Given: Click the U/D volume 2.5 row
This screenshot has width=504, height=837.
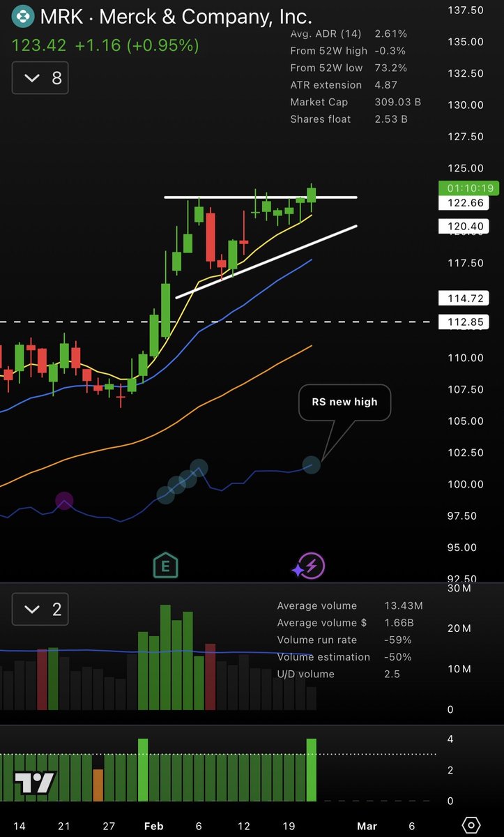Looking at the screenshot, I should (338, 674).
